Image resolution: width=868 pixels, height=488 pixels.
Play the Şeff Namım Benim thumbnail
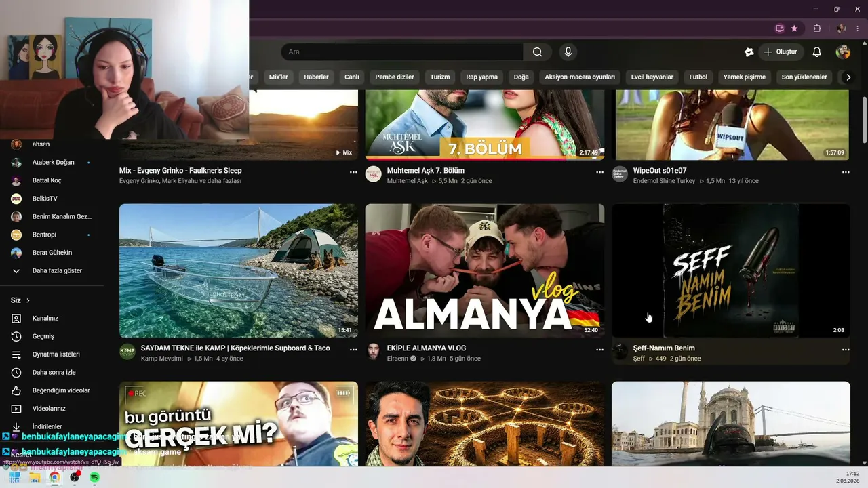point(731,270)
